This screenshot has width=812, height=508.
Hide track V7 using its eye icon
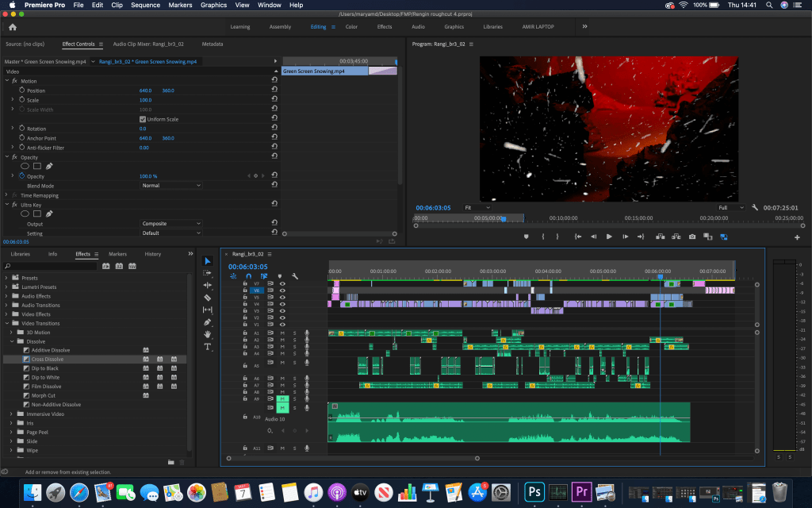coord(282,283)
